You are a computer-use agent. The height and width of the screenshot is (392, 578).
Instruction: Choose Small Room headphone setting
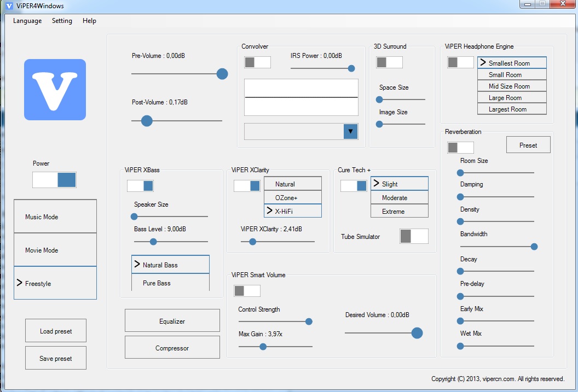tap(512, 74)
